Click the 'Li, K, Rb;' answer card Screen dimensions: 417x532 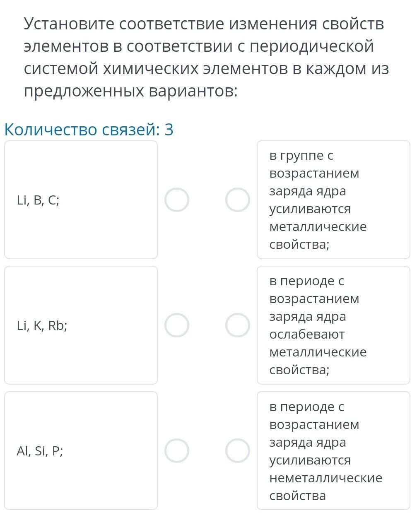click(81, 325)
